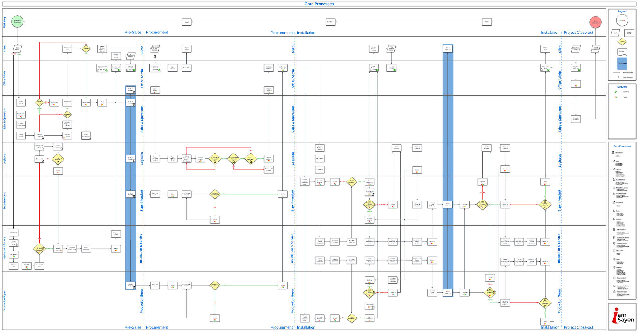This screenshot has height=335, width=644.
Task: Select the Update or Lost decision diamond
Action: (x=40, y=103)
